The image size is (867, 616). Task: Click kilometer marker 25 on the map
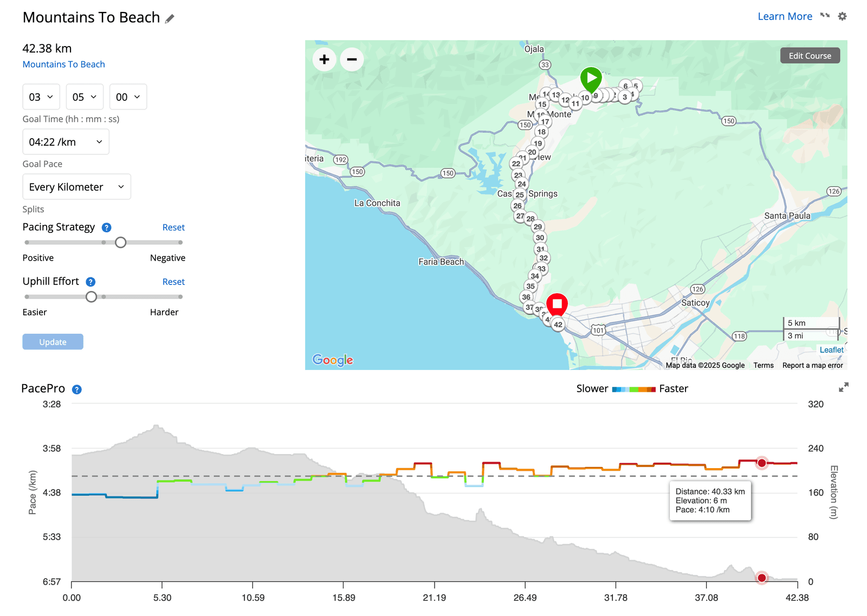coord(520,194)
